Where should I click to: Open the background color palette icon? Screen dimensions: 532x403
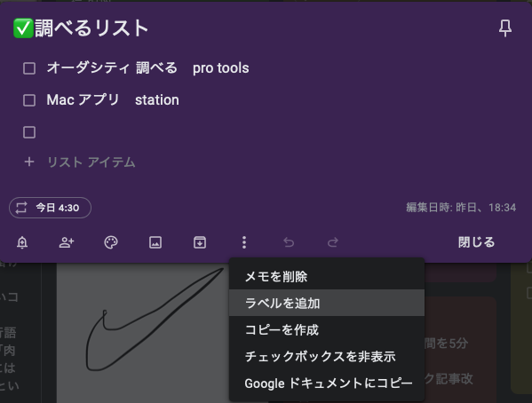click(x=111, y=242)
